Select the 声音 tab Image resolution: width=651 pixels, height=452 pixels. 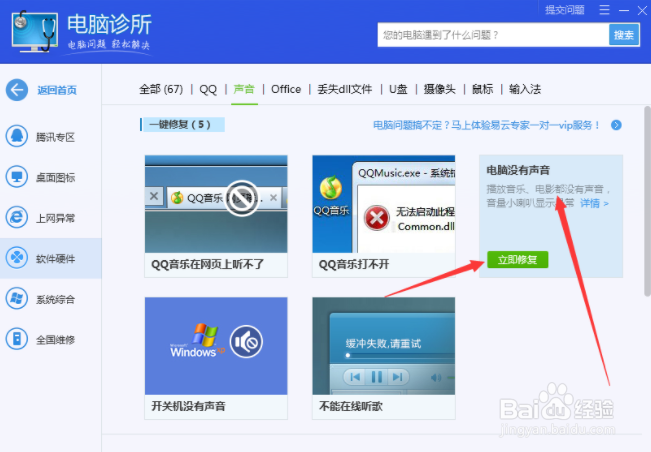(244, 89)
